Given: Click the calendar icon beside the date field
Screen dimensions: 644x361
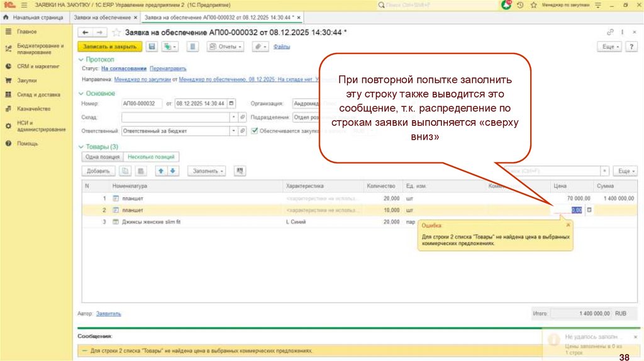Looking at the screenshot, I should pos(231,104).
